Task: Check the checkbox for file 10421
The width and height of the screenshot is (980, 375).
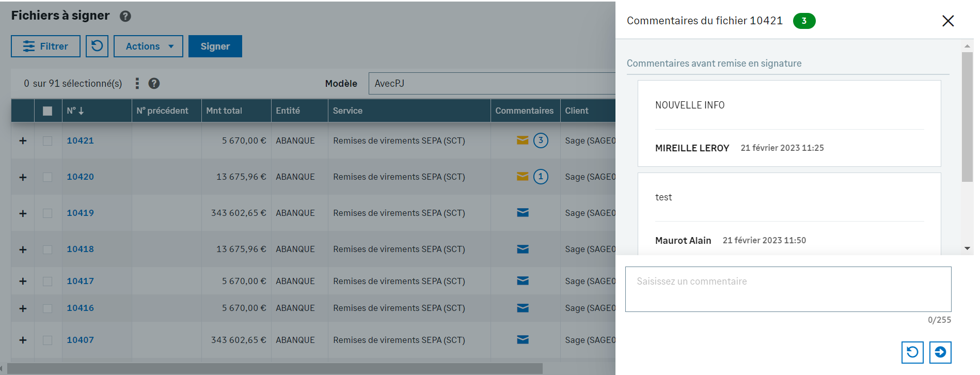Action: coord(48,140)
